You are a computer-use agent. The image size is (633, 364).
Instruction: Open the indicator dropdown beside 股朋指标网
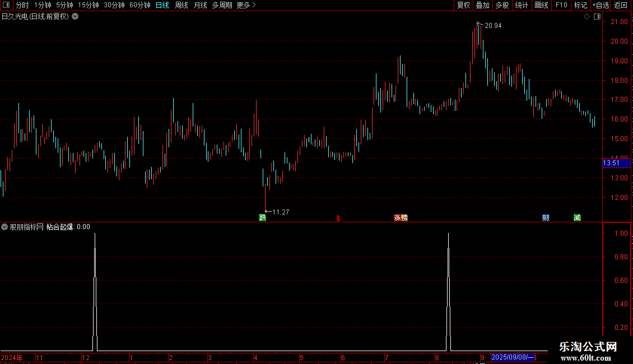(4, 227)
